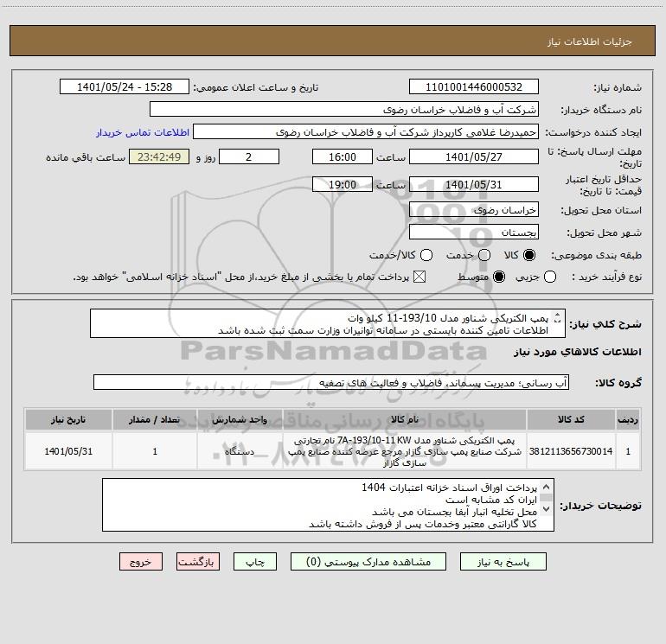The image size is (666, 644).
Task: Open 'اطلاعات تماس خریدار' contact link
Action: [143, 132]
